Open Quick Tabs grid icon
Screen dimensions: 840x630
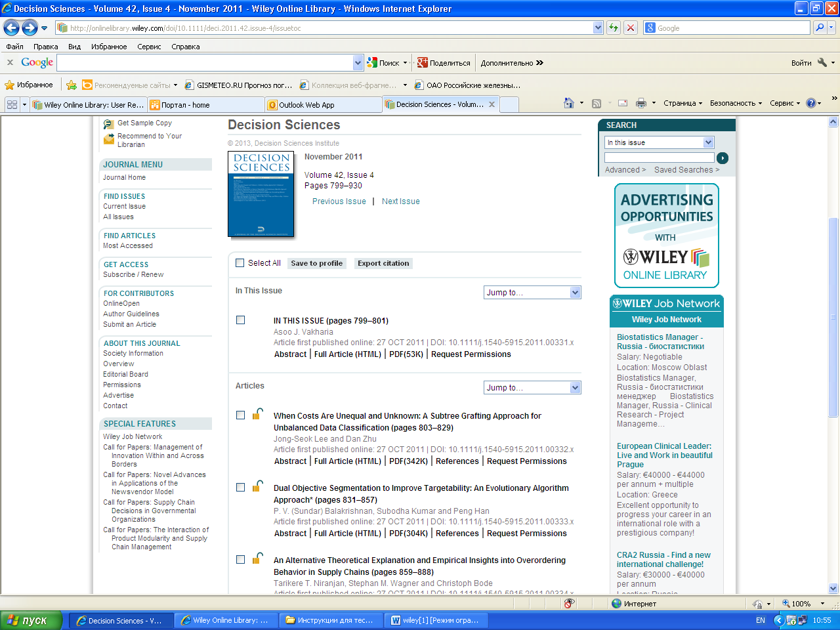12,104
